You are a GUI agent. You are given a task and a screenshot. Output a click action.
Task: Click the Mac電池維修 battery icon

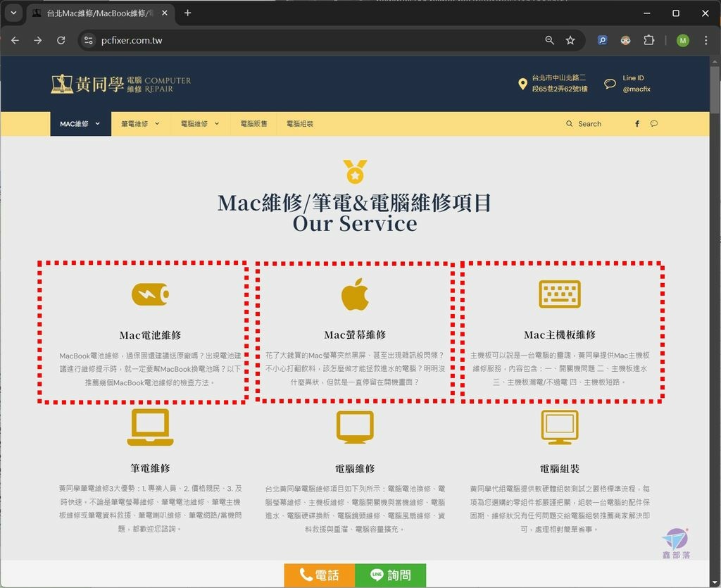pos(151,294)
